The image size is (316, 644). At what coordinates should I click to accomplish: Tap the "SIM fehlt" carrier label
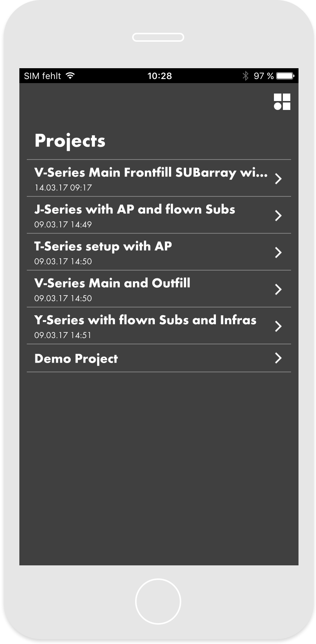[x=42, y=76]
